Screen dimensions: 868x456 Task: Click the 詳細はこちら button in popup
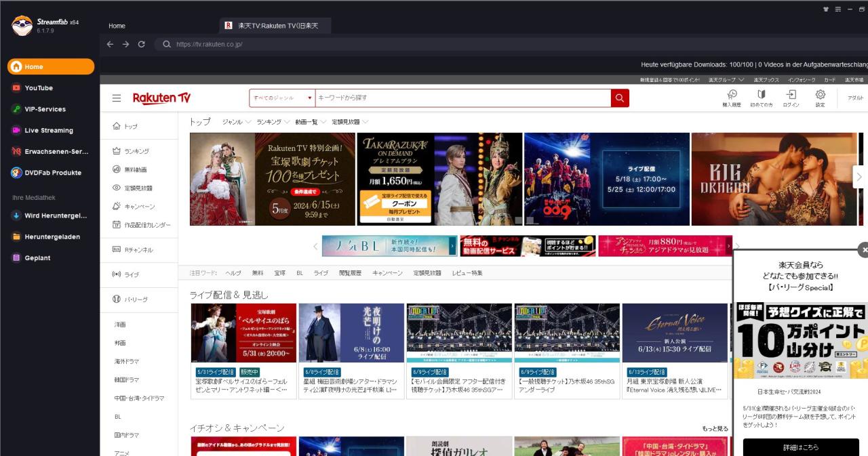coord(801,447)
